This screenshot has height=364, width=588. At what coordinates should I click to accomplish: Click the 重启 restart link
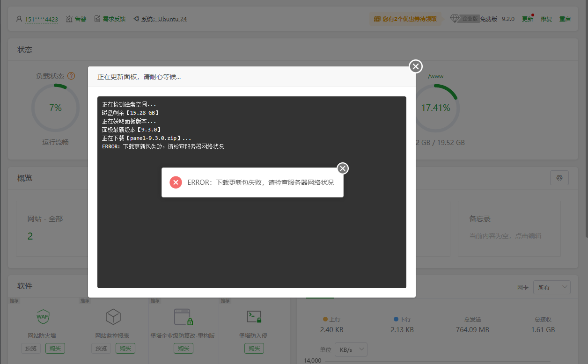[565, 19]
